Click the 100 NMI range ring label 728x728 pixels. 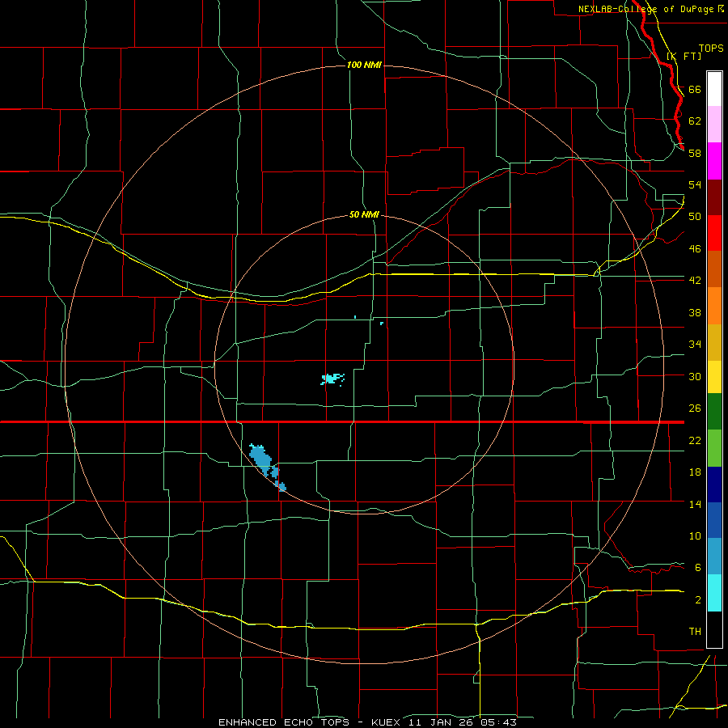click(x=364, y=65)
